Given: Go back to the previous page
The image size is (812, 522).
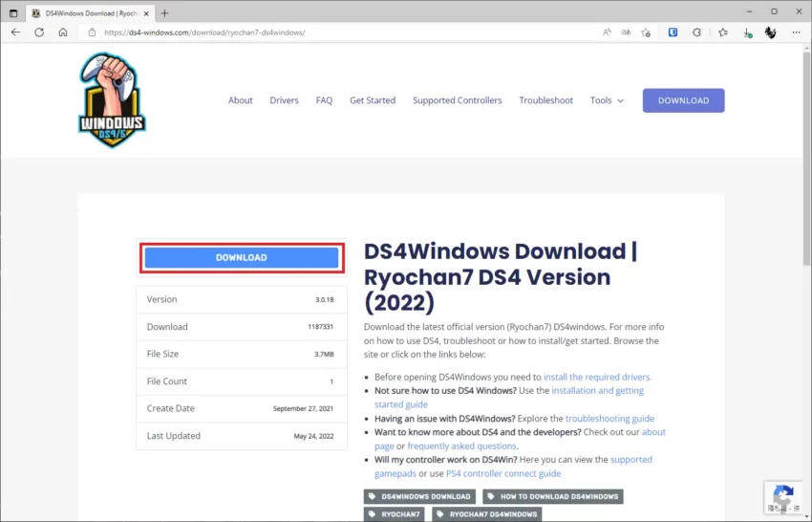Looking at the screenshot, I should pyautogui.click(x=15, y=33).
